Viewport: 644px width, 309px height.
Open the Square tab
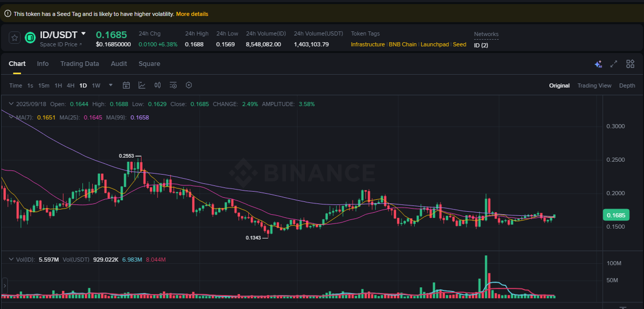click(x=149, y=63)
